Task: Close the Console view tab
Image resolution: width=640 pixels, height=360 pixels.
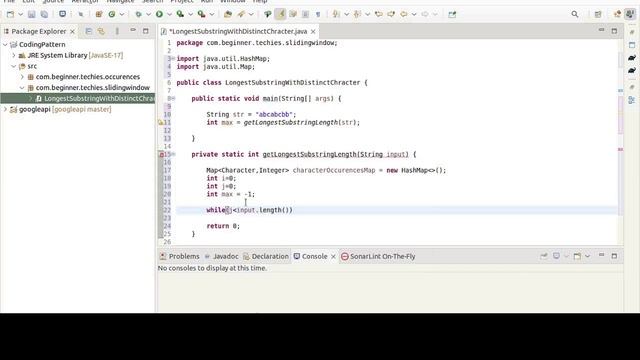Action: pos(333,256)
